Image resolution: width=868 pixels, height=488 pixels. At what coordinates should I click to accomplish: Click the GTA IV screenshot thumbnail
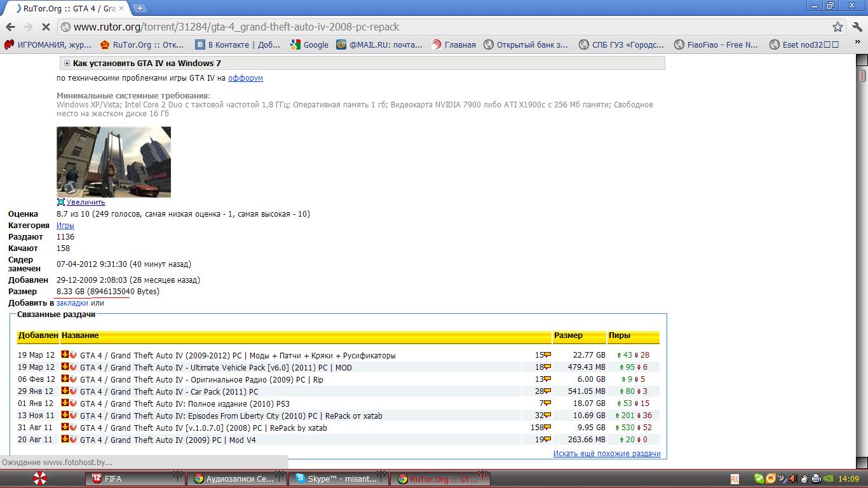click(x=114, y=162)
